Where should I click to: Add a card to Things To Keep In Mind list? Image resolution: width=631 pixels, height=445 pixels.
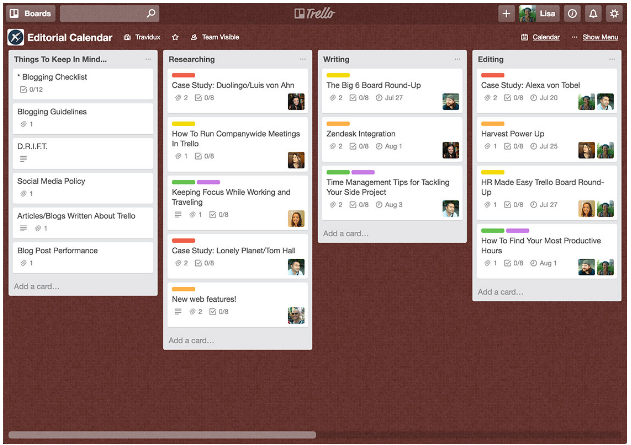point(37,286)
